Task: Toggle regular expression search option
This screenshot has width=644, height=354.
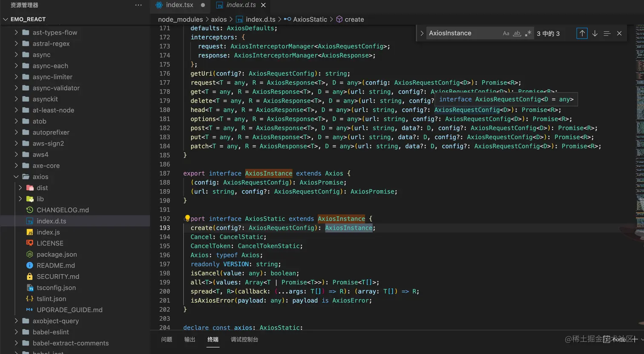Action: (x=528, y=33)
